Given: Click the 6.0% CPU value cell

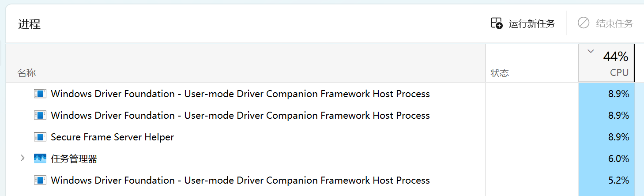Looking at the screenshot, I should click(606, 158).
